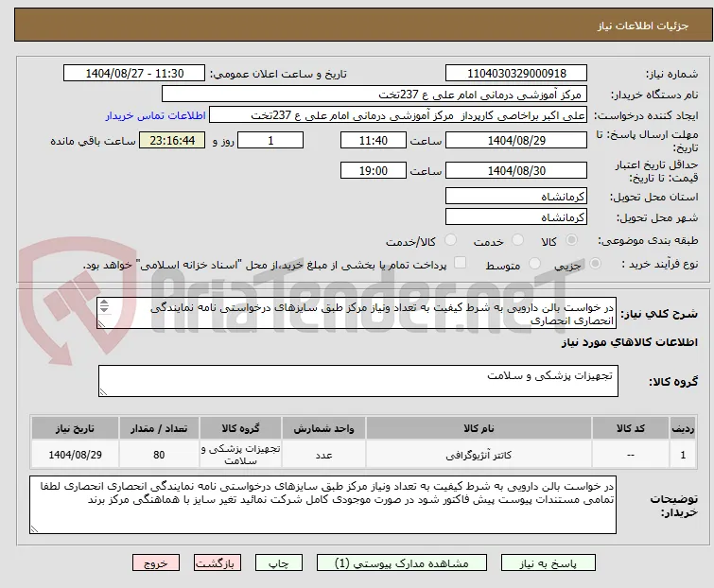Select the خدمت radio button
714x588 pixels.
point(517,240)
